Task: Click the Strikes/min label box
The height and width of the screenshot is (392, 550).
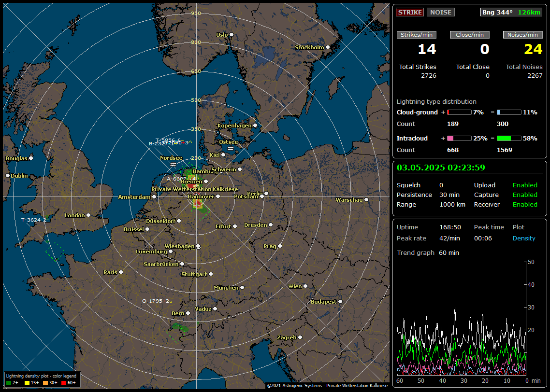Action: click(x=416, y=35)
